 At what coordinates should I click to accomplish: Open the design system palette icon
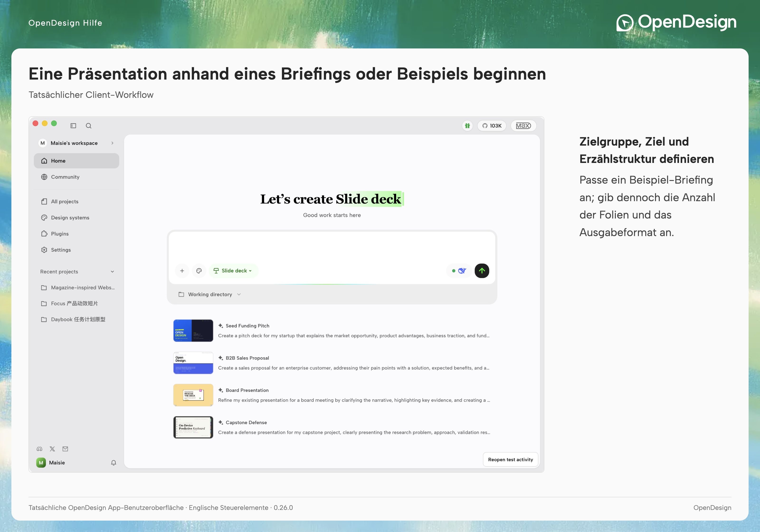(x=199, y=271)
